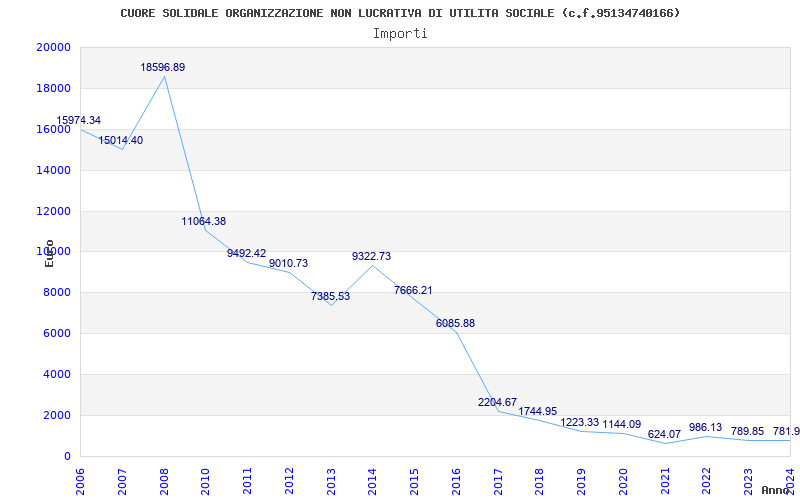This screenshot has width=800, height=500.
Task: Click the data label 15014.40
Action: (x=120, y=140)
